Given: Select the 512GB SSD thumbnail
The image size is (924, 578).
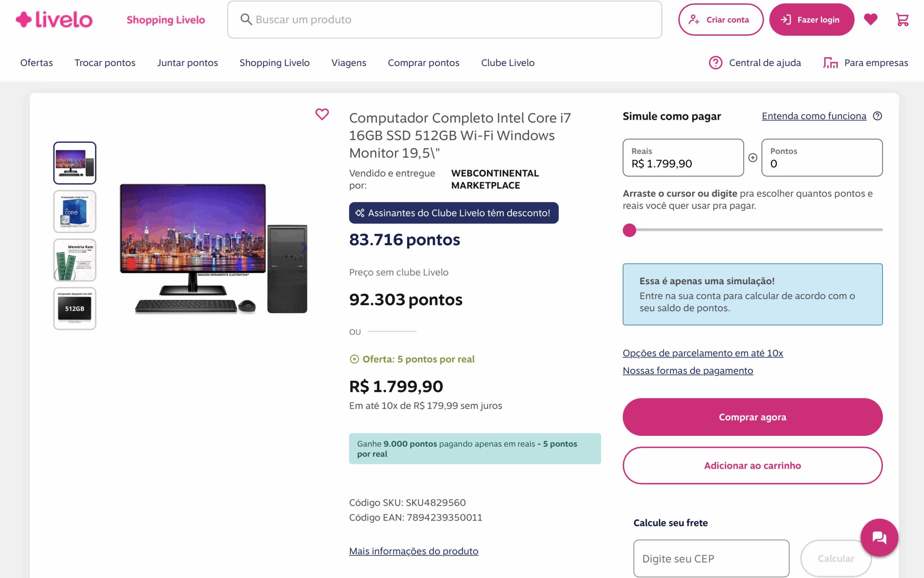Looking at the screenshot, I should pos(75,308).
